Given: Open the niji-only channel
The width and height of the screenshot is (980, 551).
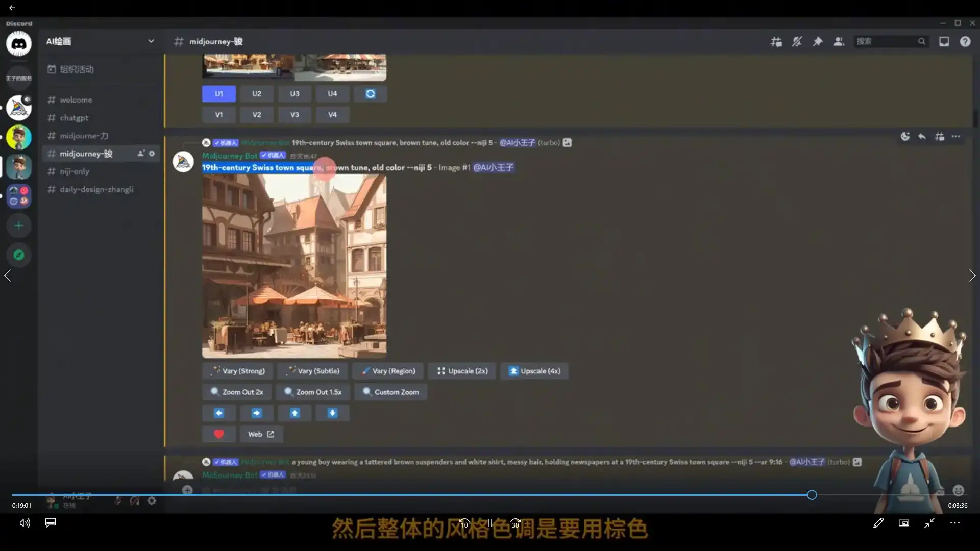Looking at the screenshot, I should 75,171.
